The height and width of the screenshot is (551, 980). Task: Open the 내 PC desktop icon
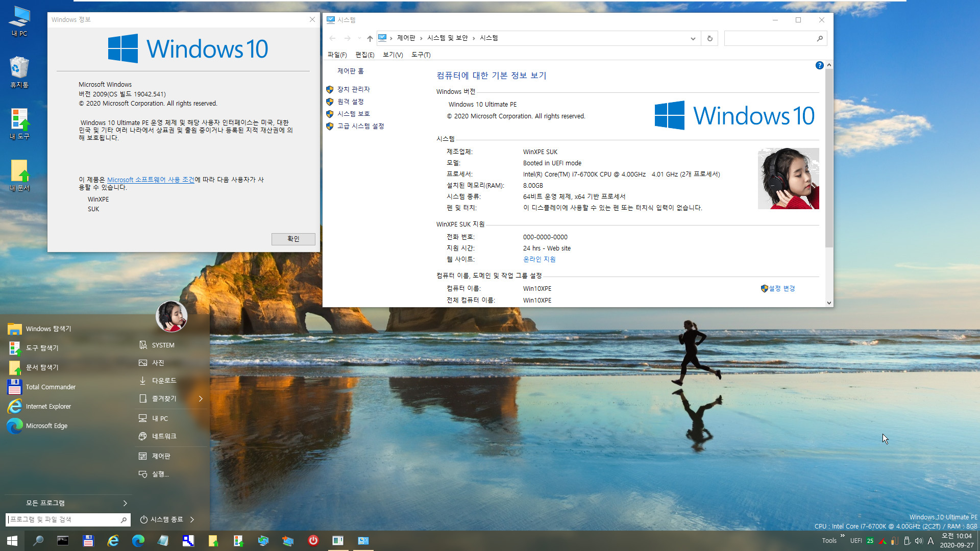pos(19,21)
